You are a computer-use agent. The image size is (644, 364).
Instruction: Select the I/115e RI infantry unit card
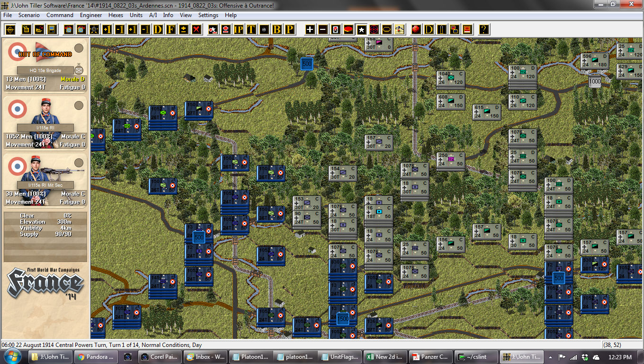pyautogui.click(x=45, y=123)
